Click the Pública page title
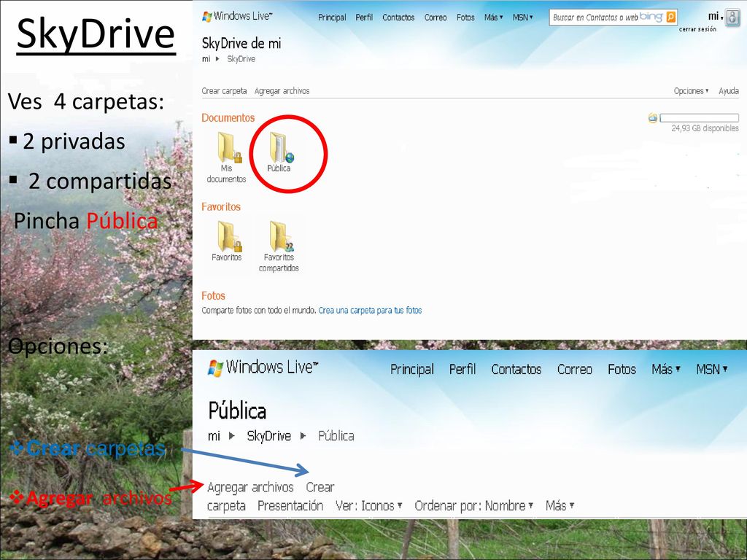The width and height of the screenshot is (747, 560). point(237,411)
